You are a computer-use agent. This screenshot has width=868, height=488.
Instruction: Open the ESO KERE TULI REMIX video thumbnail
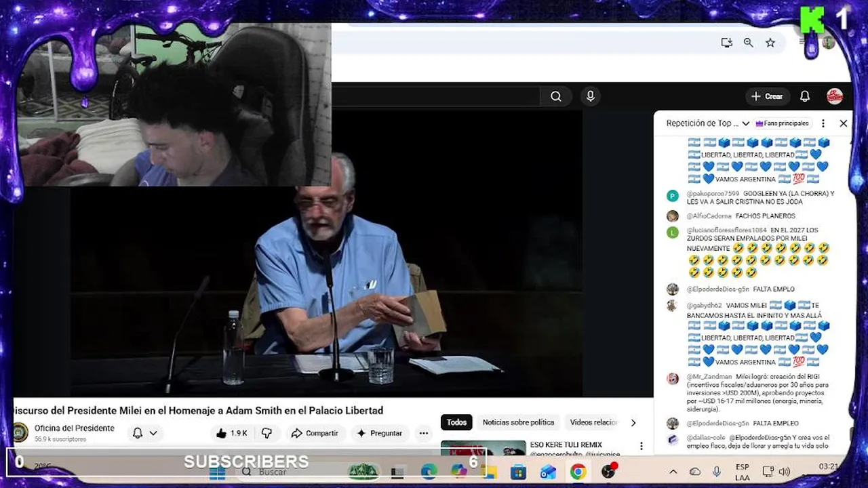(483, 448)
